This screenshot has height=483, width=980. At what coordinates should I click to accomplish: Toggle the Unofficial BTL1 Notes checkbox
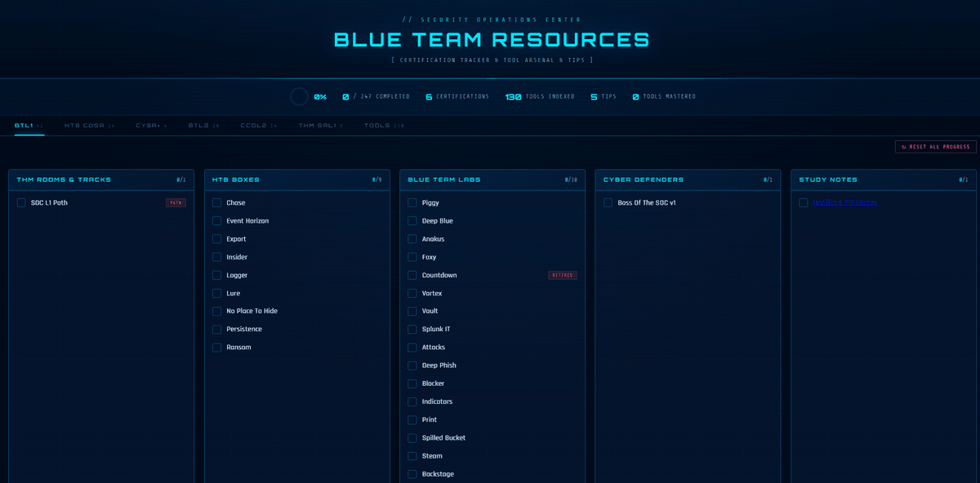(x=804, y=202)
